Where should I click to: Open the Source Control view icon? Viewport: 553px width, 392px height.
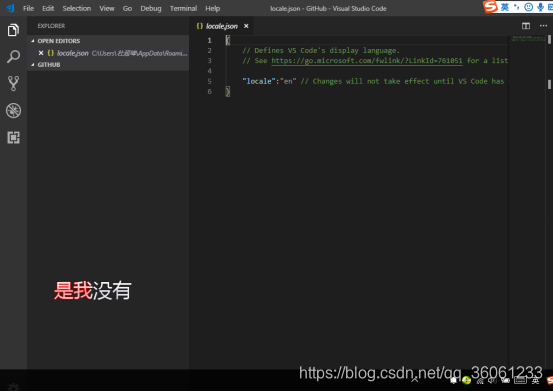pyautogui.click(x=13, y=84)
